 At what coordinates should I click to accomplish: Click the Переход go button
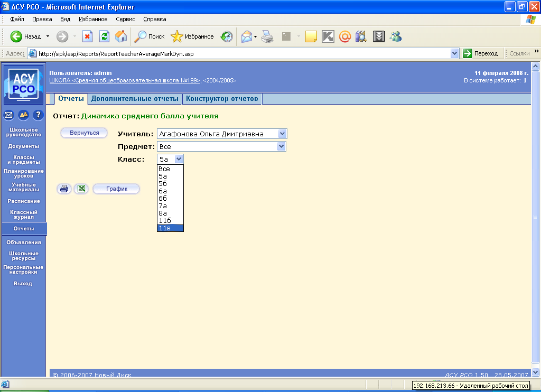481,53
